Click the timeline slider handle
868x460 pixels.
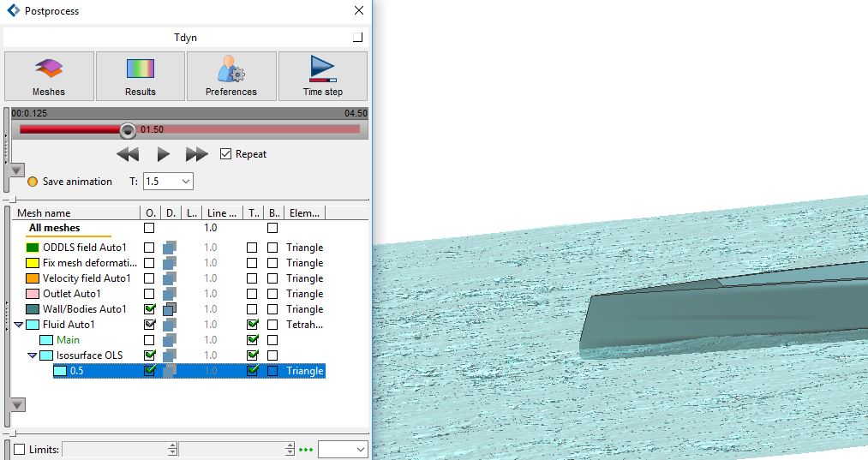click(128, 130)
